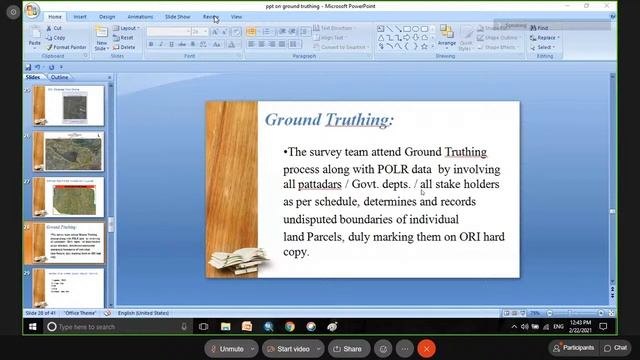Open the New Slide dropdown
This screenshot has width=640, height=360.
[x=101, y=46]
